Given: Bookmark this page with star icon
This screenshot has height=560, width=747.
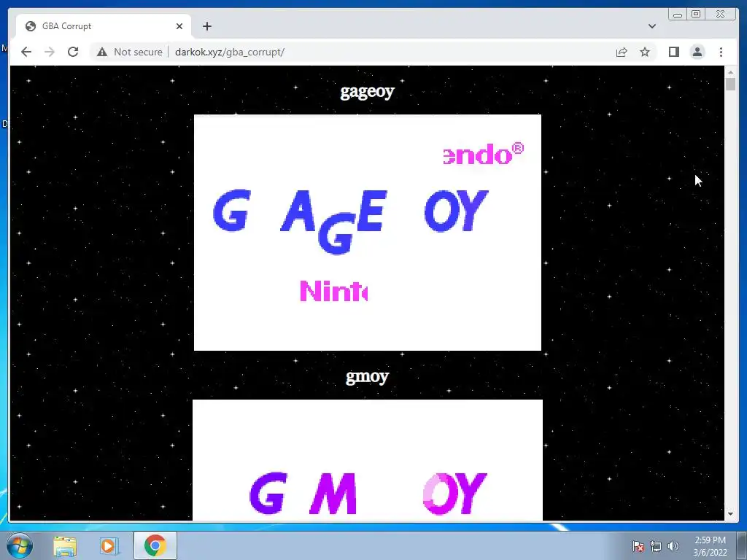Looking at the screenshot, I should [645, 52].
